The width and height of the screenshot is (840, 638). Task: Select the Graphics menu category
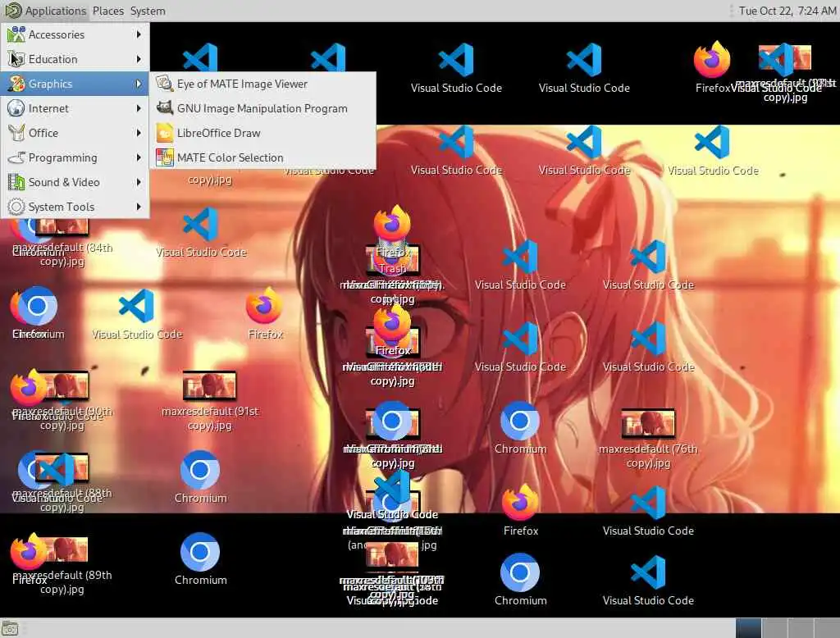click(x=75, y=84)
